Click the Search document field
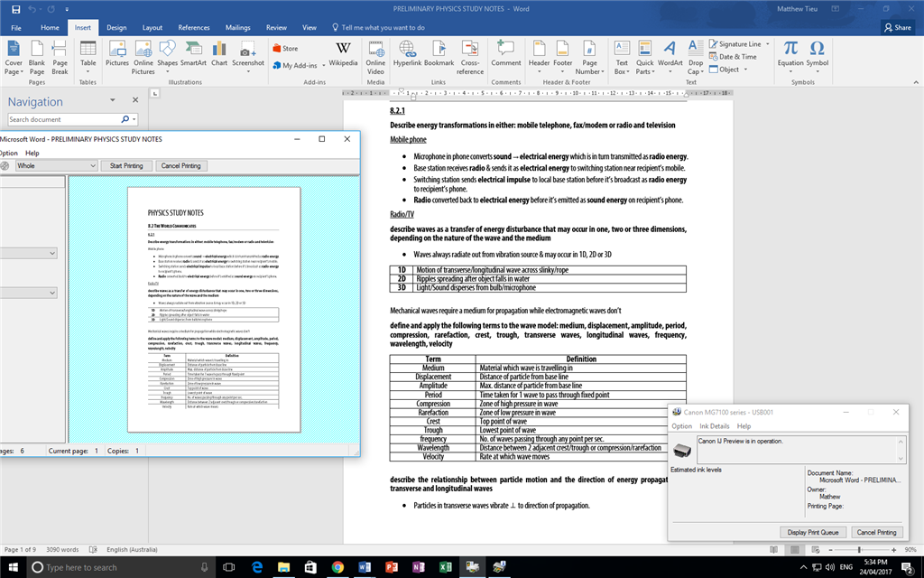Screen dimensions: 924x578 coord(65,119)
